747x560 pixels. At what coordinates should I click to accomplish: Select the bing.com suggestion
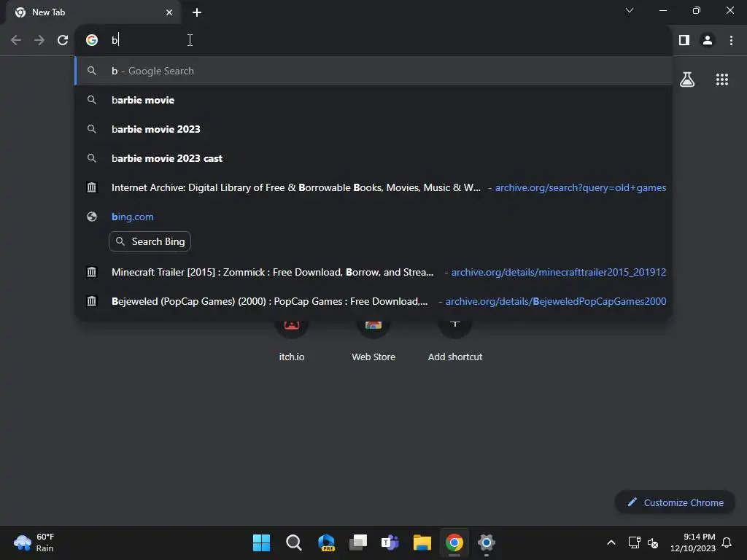373,217
